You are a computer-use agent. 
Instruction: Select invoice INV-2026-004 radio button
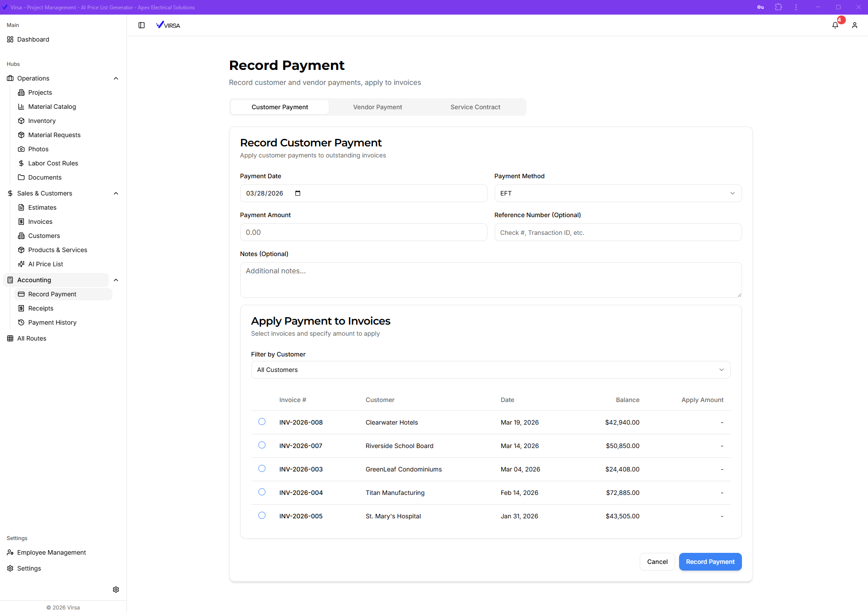(262, 492)
